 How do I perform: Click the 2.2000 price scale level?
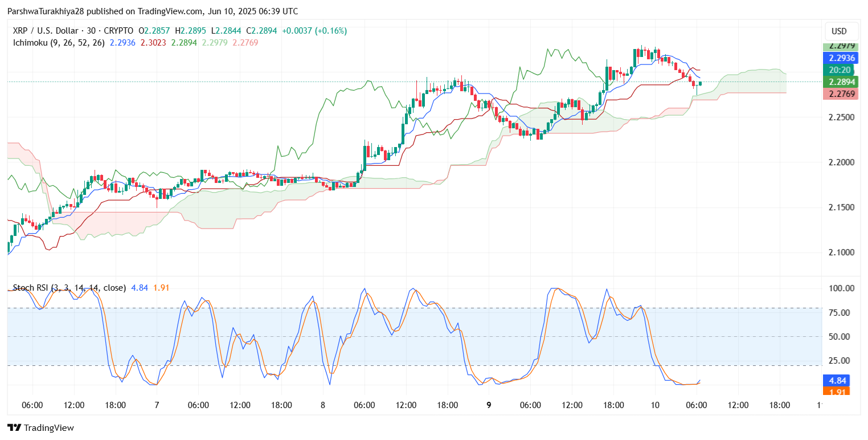click(x=841, y=162)
